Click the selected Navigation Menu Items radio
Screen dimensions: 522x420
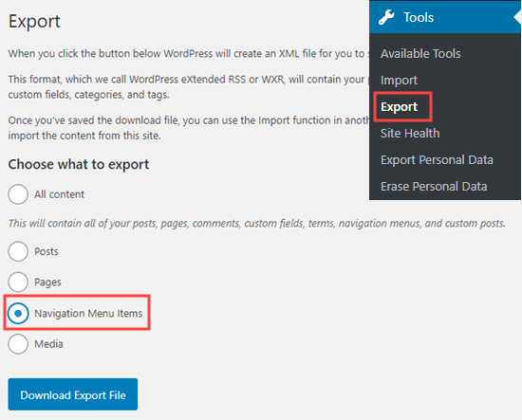pos(18,313)
